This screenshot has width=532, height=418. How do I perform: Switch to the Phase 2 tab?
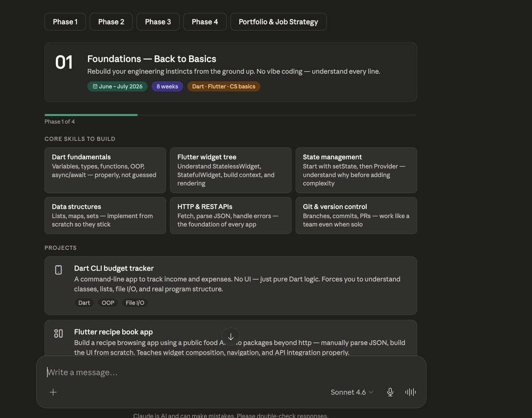click(111, 22)
